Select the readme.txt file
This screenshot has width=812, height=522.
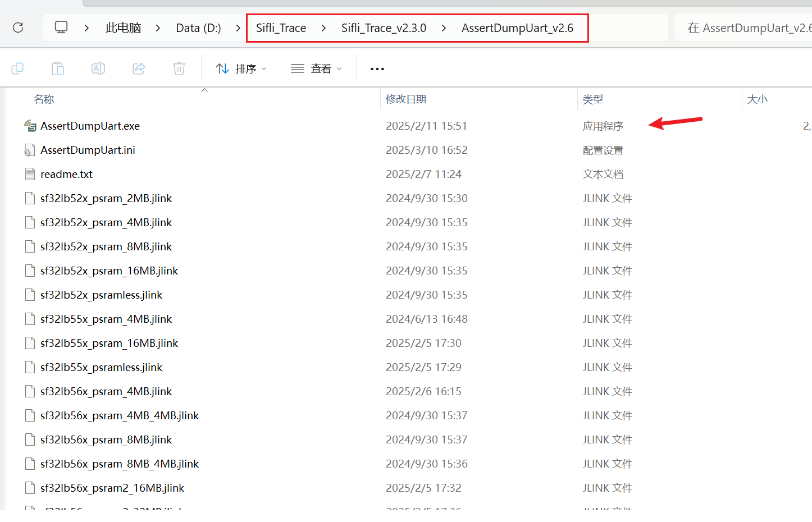(x=66, y=175)
